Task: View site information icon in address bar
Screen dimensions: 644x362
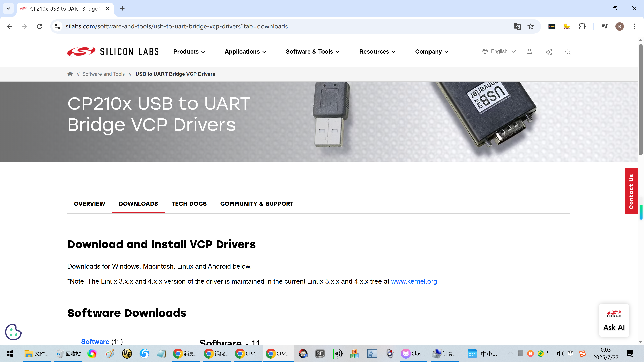Action: click(x=58, y=26)
